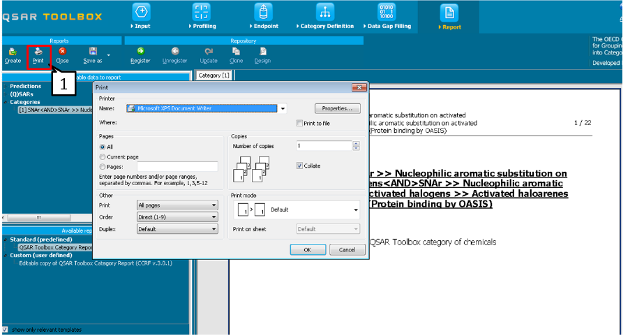
Task: Open the Print All pages dropdown
Action: pos(177,205)
